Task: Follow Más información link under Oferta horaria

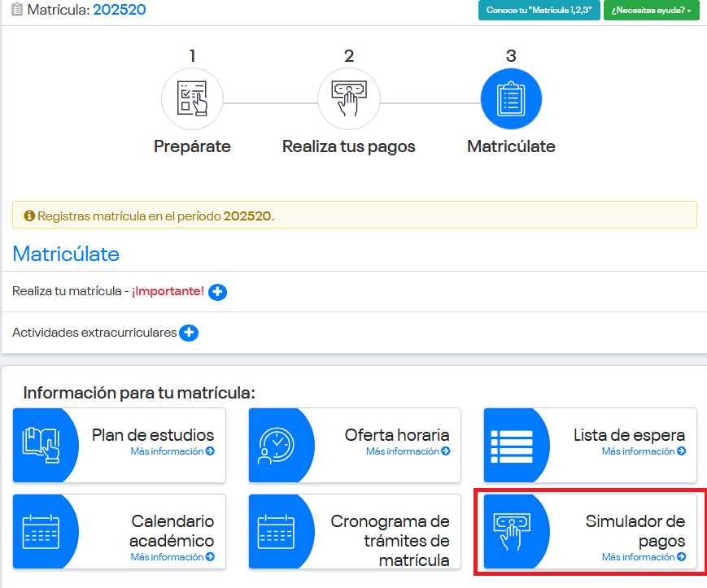Action: click(407, 451)
